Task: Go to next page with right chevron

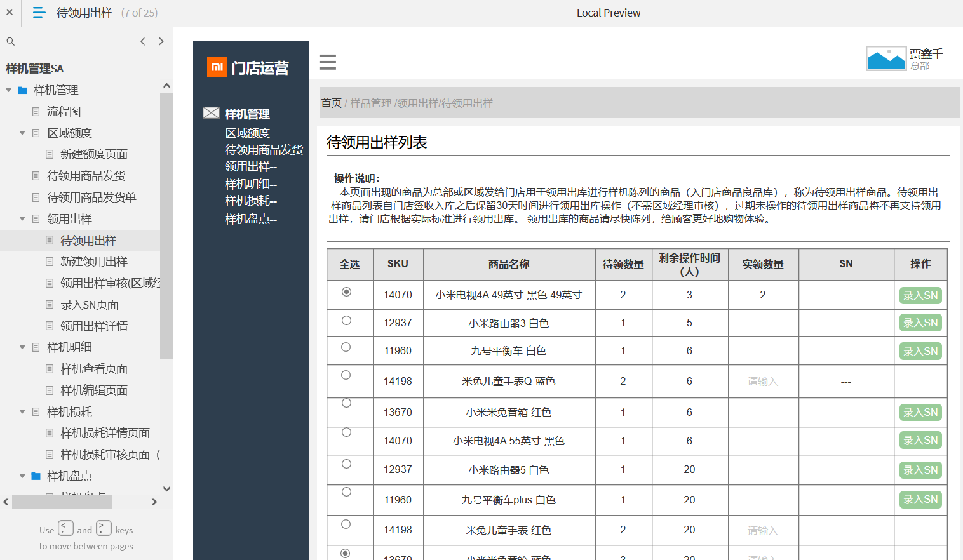Action: coord(161,41)
